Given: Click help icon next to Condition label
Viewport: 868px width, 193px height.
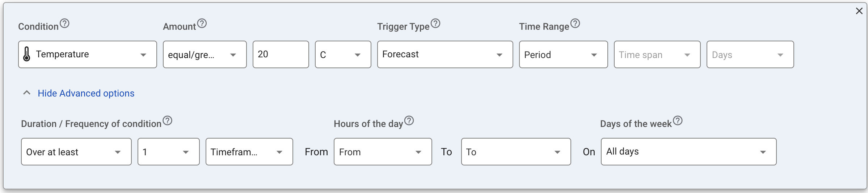Looking at the screenshot, I should pyautogui.click(x=64, y=24).
